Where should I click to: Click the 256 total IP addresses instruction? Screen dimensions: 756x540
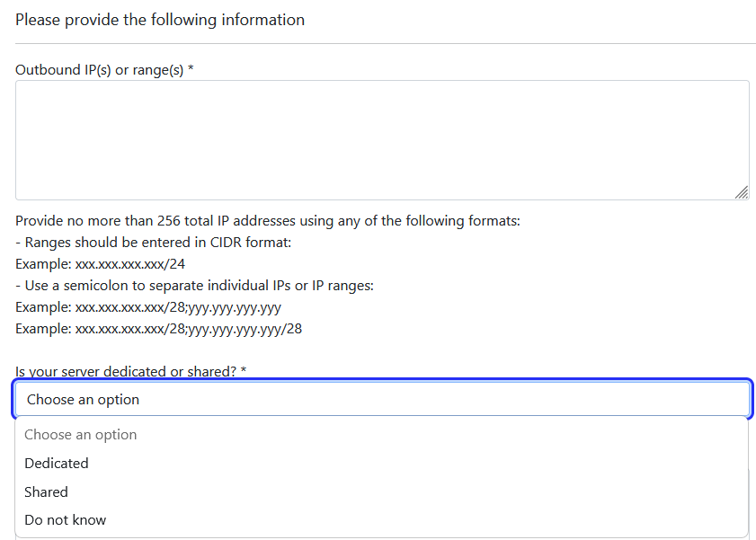pos(268,221)
